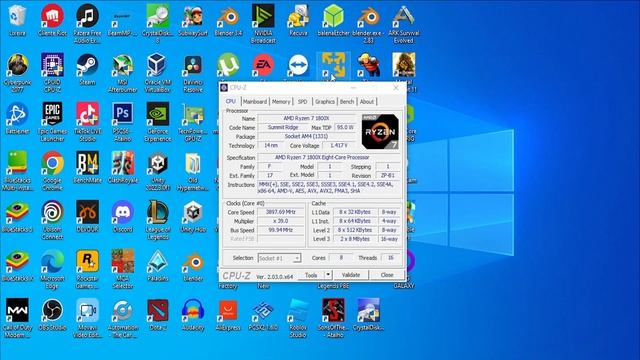Launch Unity 2022.3.0f1 desktop icon

click(x=158, y=171)
